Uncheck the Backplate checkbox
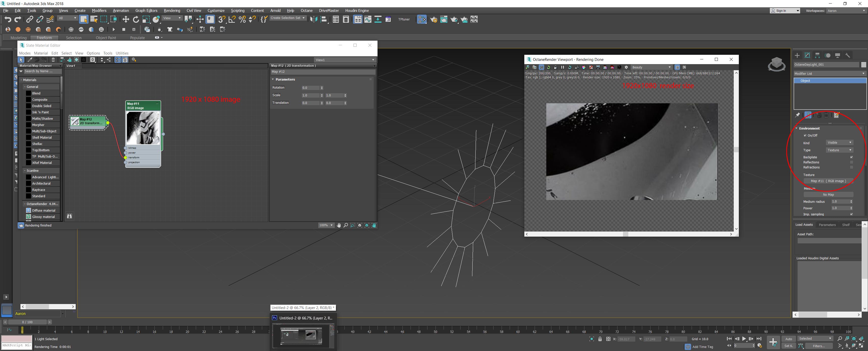This screenshot has width=868, height=351. click(x=851, y=157)
